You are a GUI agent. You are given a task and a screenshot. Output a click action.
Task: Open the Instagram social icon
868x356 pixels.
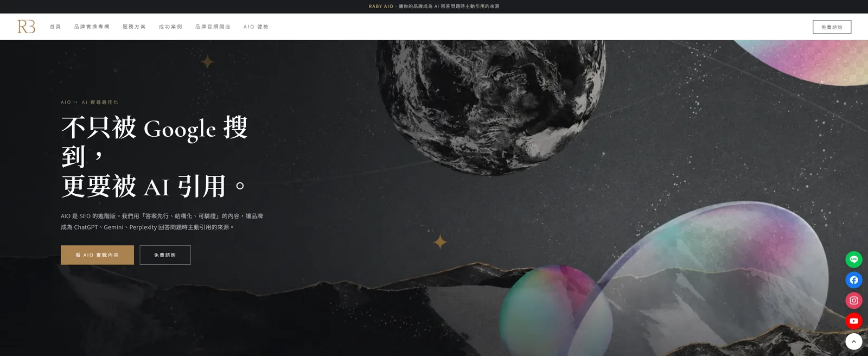click(854, 301)
